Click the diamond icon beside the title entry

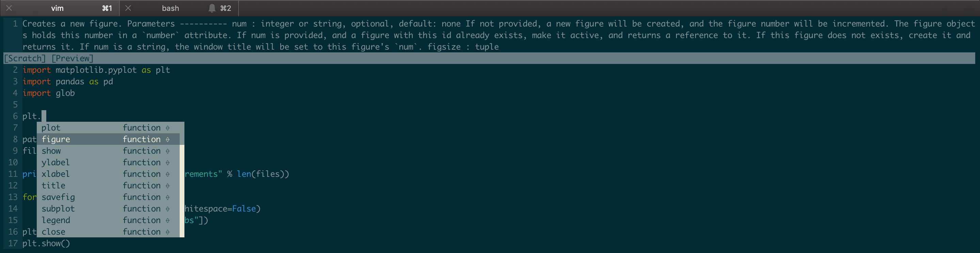pos(167,185)
